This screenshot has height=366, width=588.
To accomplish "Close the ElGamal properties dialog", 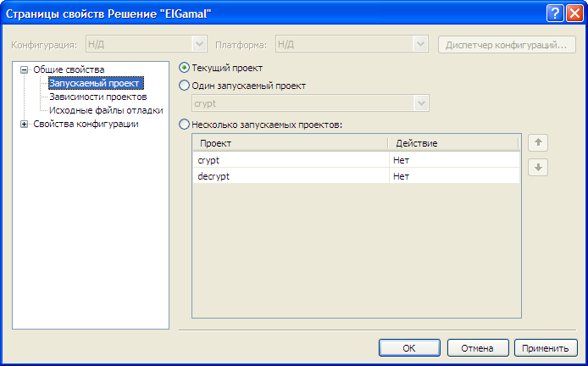I will (x=574, y=14).
